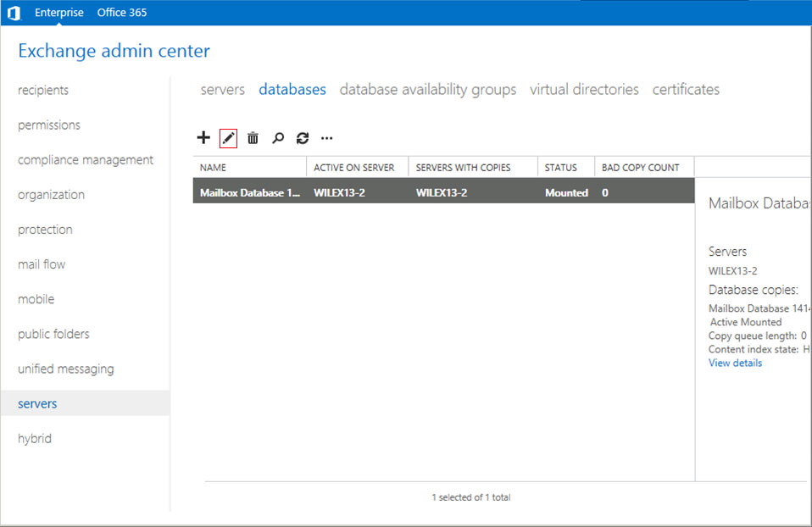Select the Mailbox Database row name
This screenshot has height=527, width=812.
pyautogui.click(x=249, y=192)
